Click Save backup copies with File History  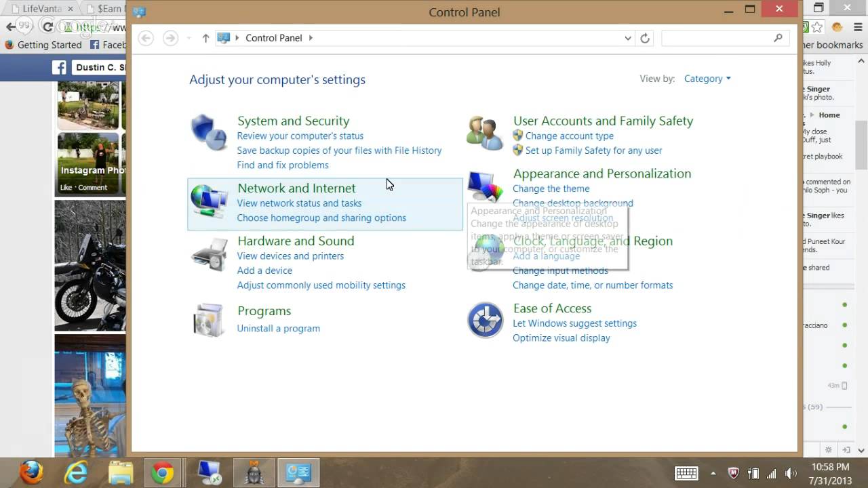(x=339, y=150)
